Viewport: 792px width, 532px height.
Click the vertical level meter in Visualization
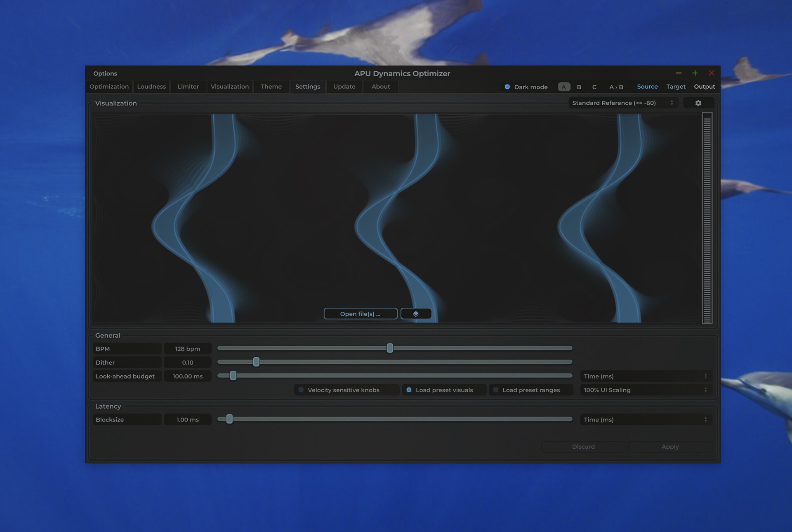click(707, 218)
